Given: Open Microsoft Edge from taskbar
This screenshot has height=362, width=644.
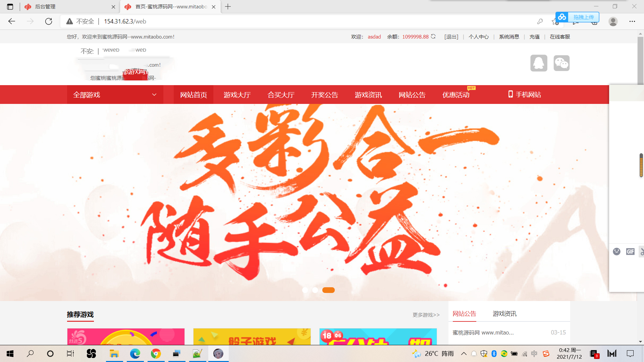Looking at the screenshot, I should point(135,354).
